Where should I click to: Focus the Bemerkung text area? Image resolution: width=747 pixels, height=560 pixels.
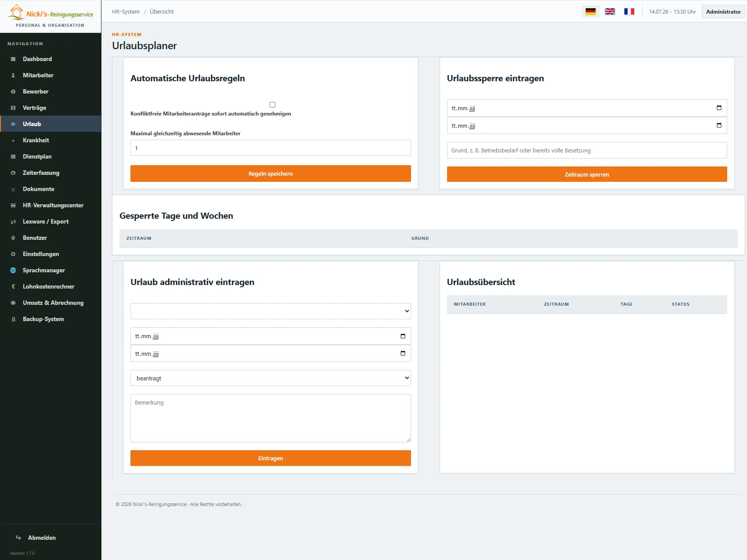click(271, 418)
